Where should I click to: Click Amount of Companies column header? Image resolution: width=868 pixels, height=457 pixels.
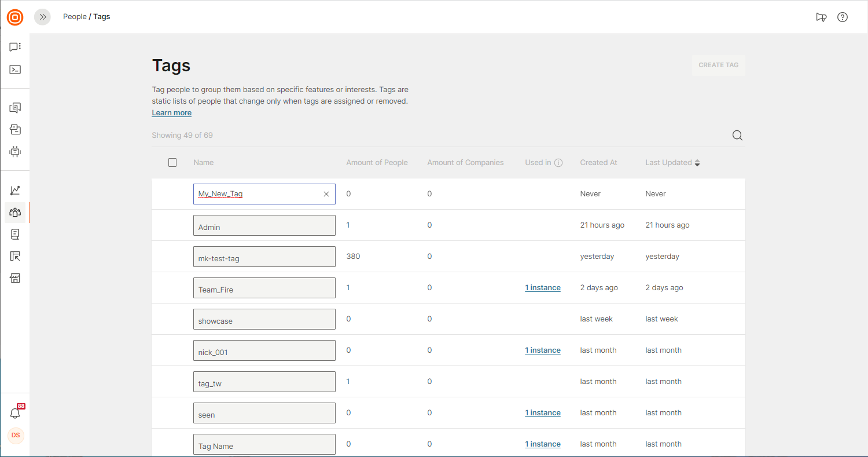tap(465, 163)
